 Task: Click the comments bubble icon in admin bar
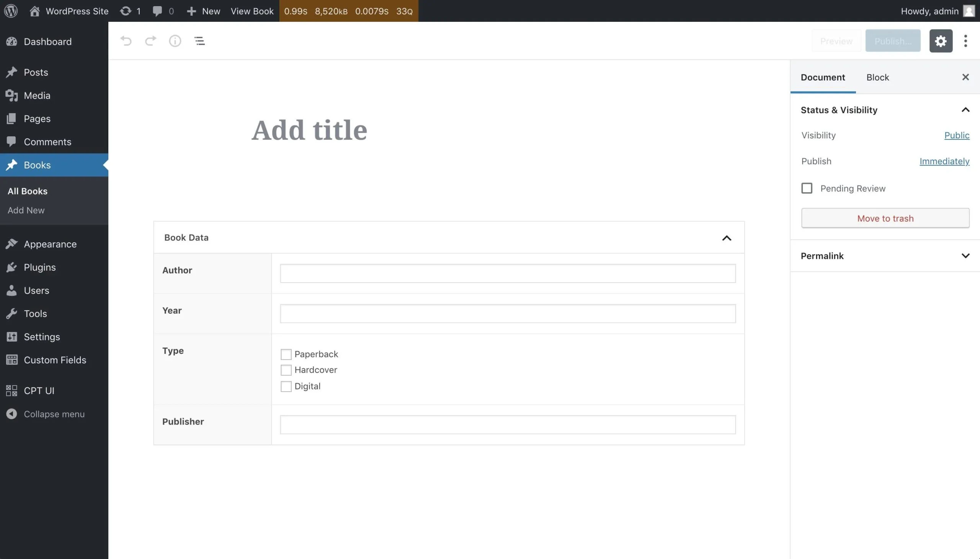pos(157,11)
